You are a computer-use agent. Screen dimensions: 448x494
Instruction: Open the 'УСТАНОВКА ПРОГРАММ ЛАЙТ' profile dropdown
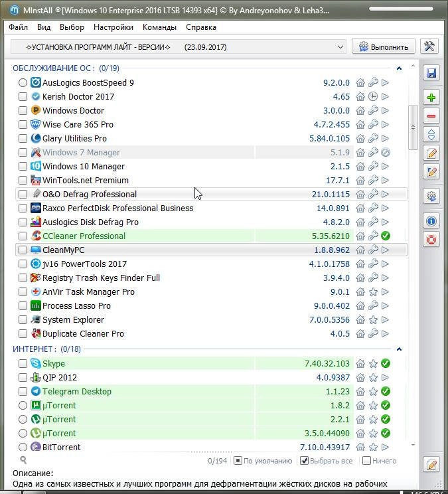179,47
